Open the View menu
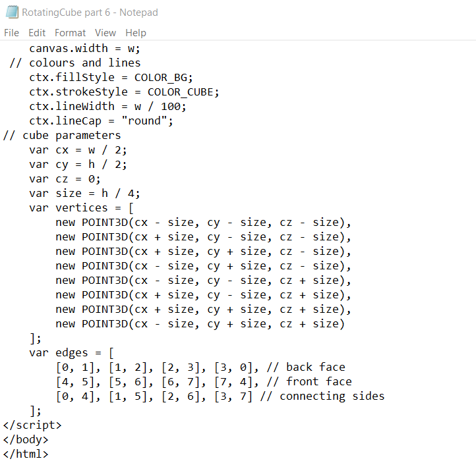The width and height of the screenshot is (476, 463). [105, 33]
